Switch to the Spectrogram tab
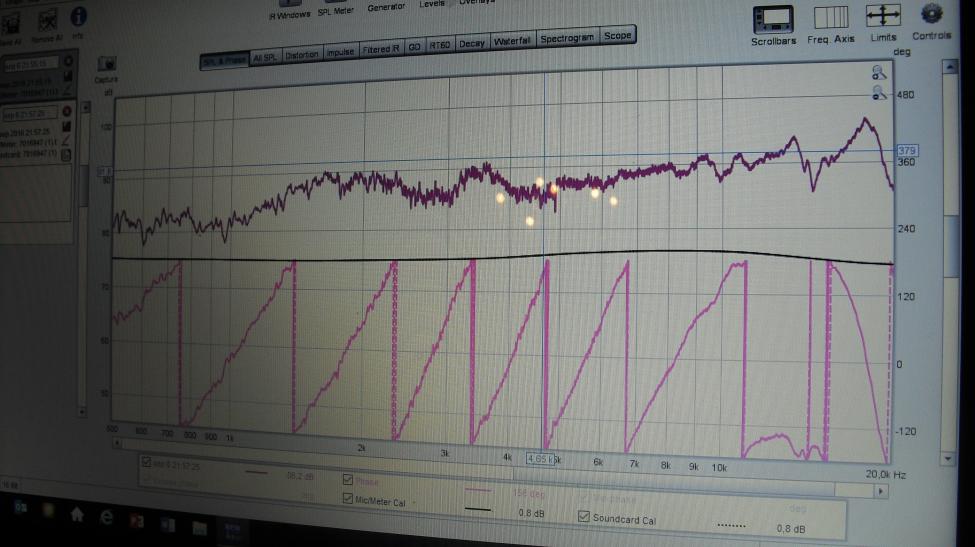 pos(567,39)
